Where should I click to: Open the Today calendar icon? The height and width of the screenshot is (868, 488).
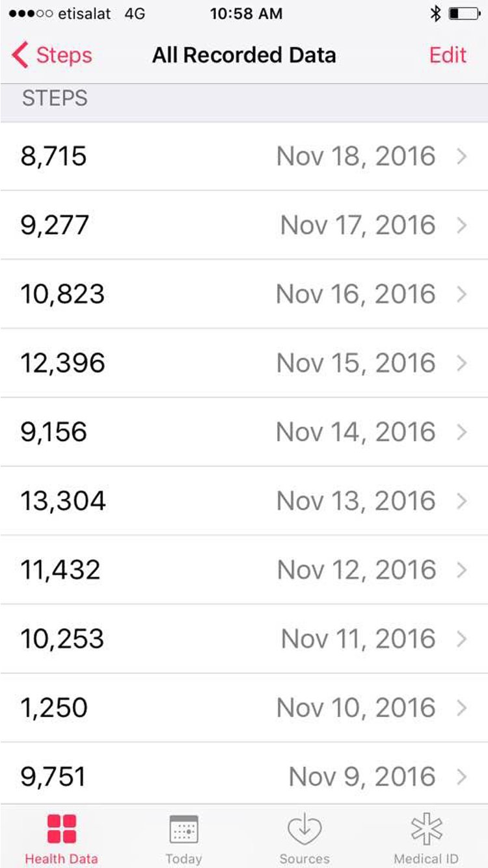click(183, 829)
